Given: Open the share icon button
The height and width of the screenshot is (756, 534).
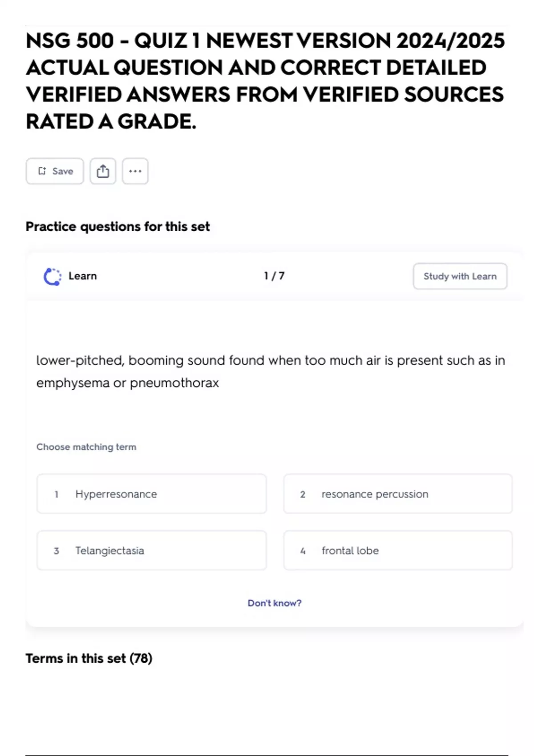Looking at the screenshot, I should [x=103, y=171].
